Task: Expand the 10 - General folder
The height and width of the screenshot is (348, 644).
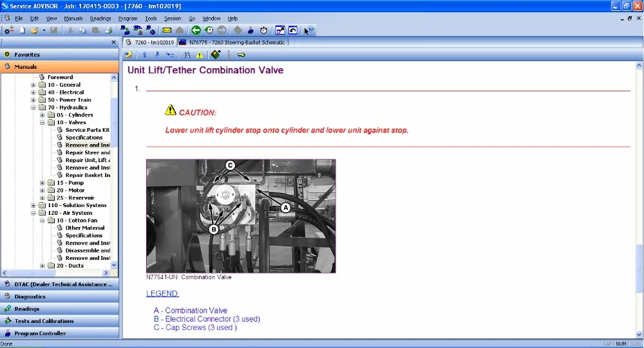Action: [x=33, y=85]
